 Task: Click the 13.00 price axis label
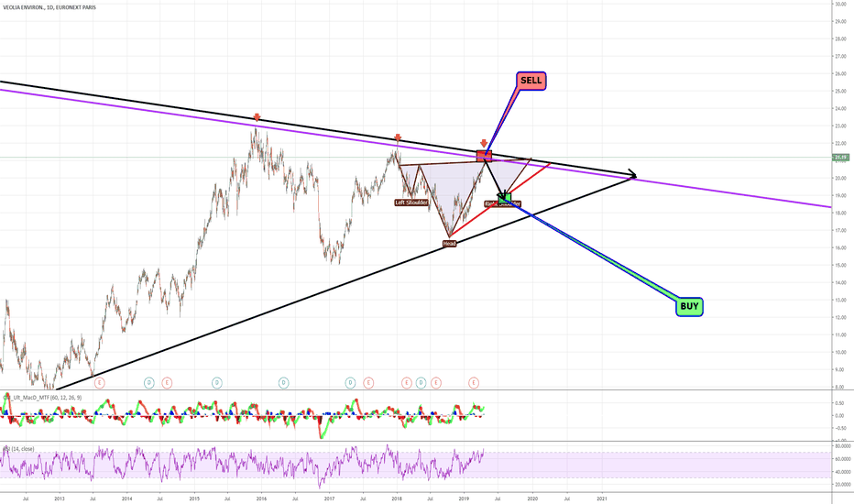(840, 301)
